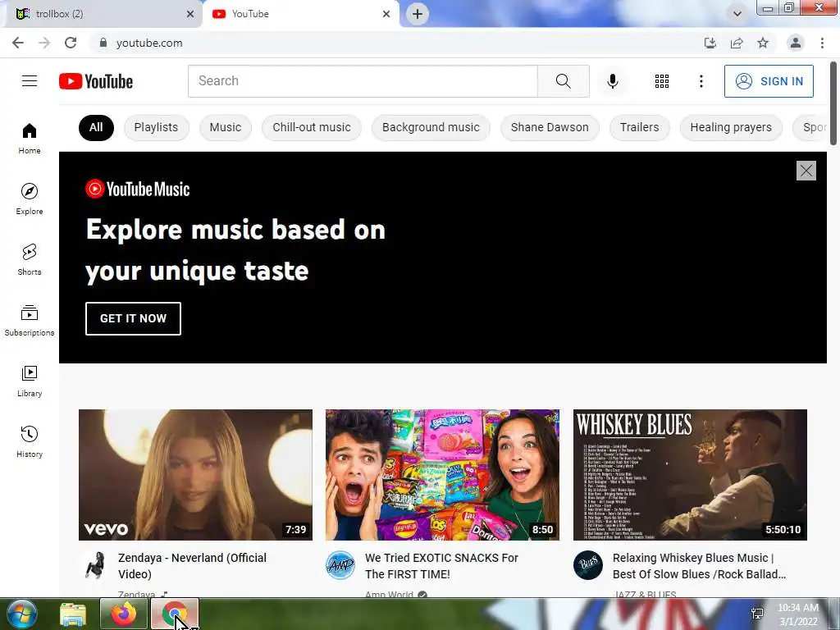
Task: Open History in sidebar
Action: tap(30, 441)
